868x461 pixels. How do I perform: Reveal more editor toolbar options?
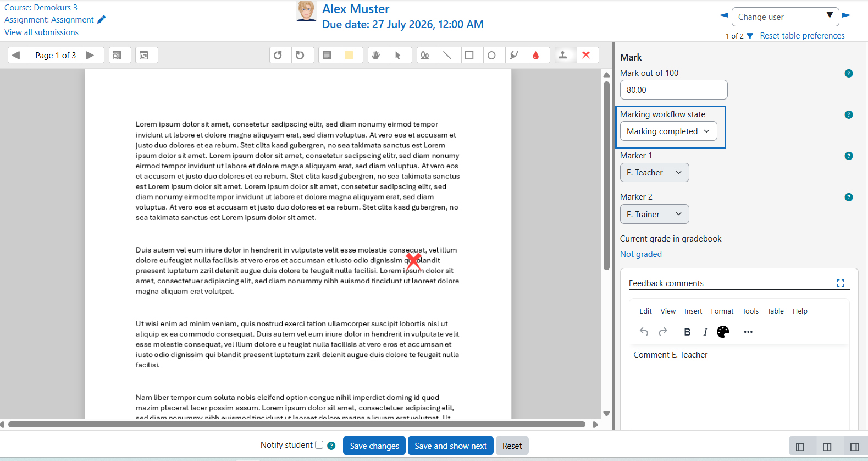pyautogui.click(x=748, y=332)
